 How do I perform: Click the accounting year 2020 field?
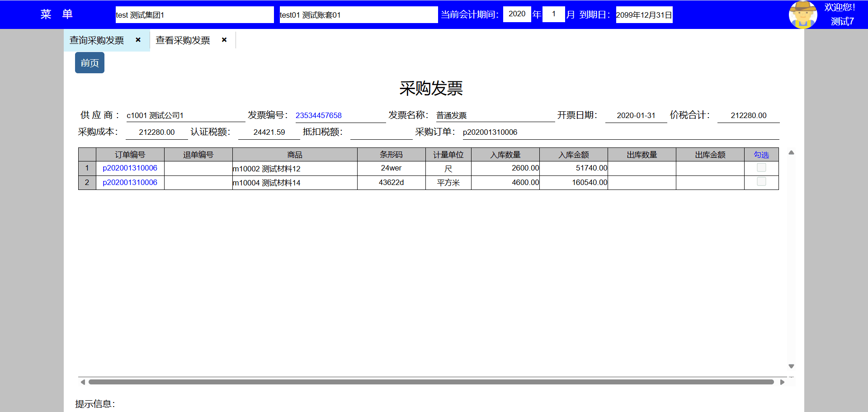[x=517, y=14]
